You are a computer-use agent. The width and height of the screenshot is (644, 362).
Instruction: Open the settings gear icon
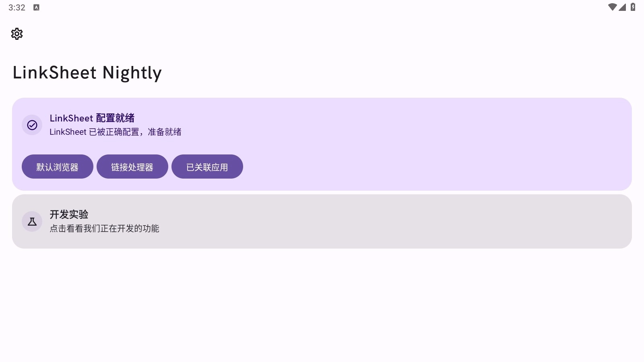(x=17, y=34)
